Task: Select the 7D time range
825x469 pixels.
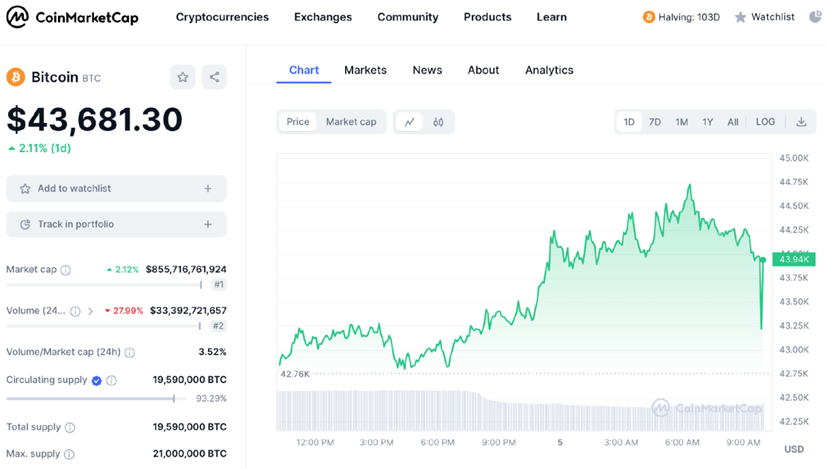Action: 655,122
